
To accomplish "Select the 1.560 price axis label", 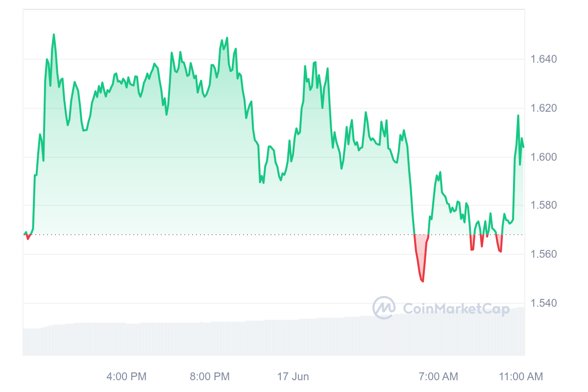I will click(544, 254).
